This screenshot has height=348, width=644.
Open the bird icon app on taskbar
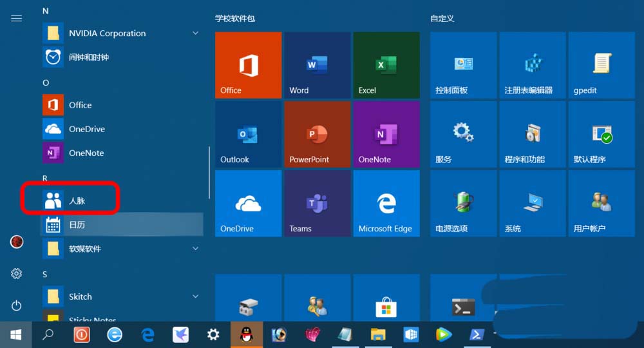pyautogui.click(x=180, y=335)
